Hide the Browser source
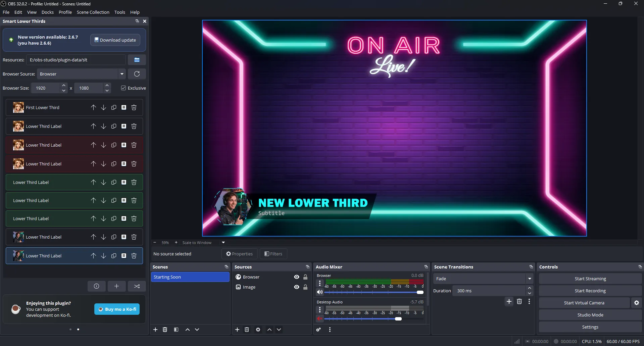This screenshot has height=346, width=644. [x=296, y=277]
